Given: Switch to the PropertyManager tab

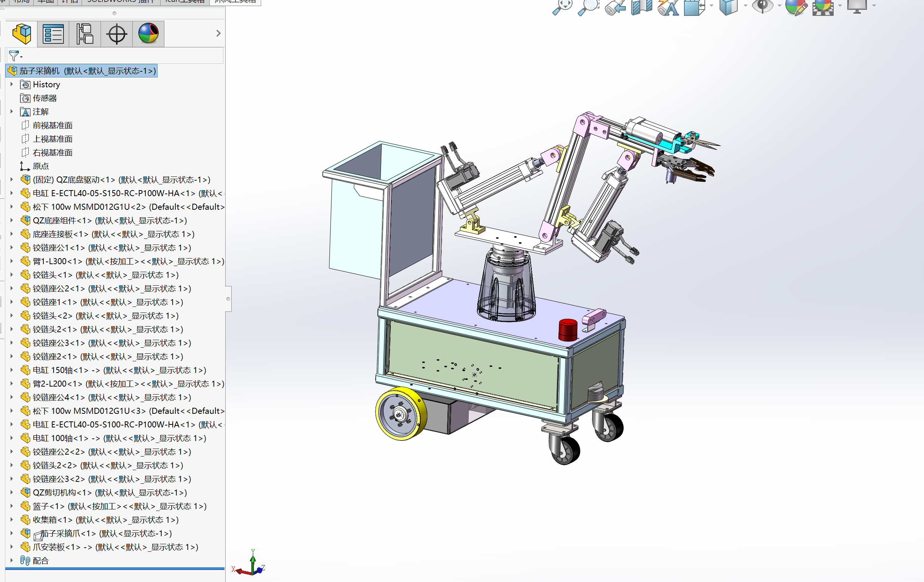Looking at the screenshot, I should click(x=53, y=34).
